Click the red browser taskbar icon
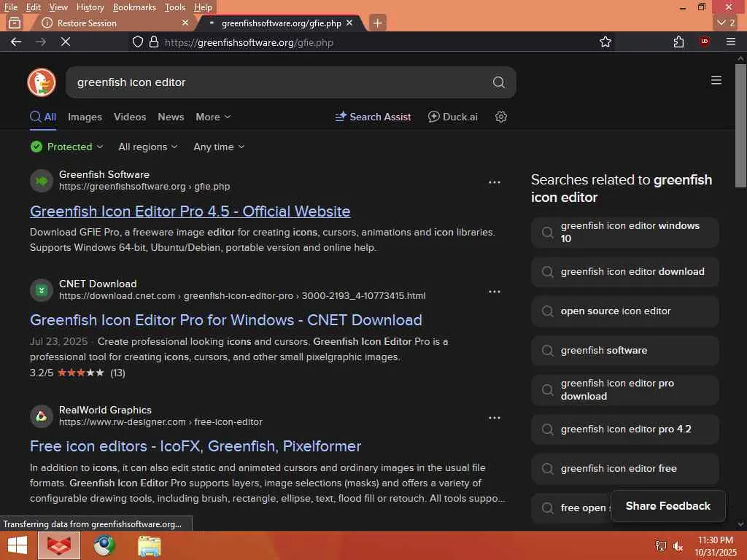The height and width of the screenshot is (560, 747). click(x=58, y=545)
